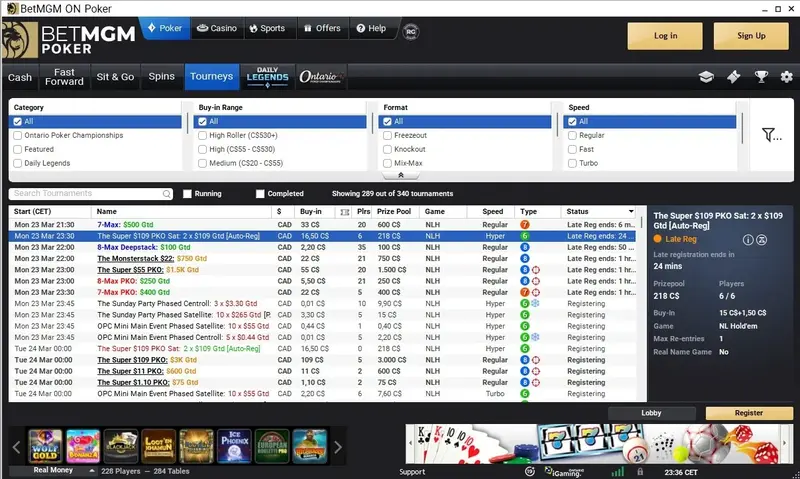Image resolution: width=800 pixels, height=479 pixels.
Task: Click the 7-Max type badge for $500 Gtd
Action: pyautogui.click(x=524, y=224)
